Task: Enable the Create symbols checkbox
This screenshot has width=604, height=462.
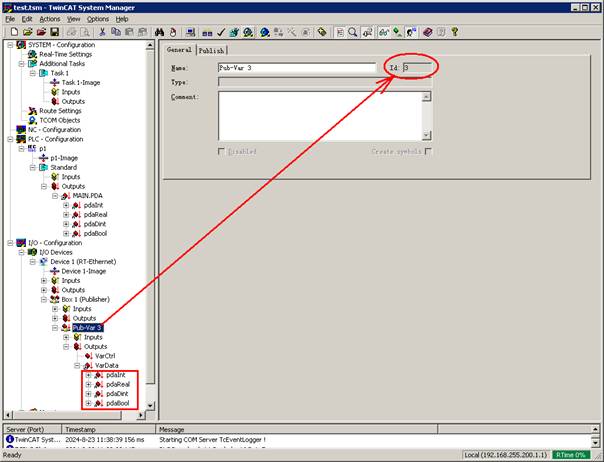Action: (x=428, y=151)
